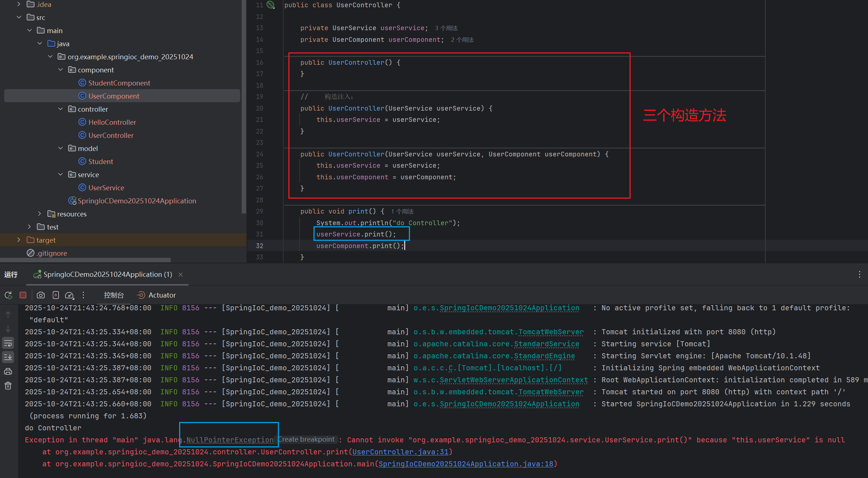
Task: Rerun the SpringIoCDemo application
Action: click(8, 295)
